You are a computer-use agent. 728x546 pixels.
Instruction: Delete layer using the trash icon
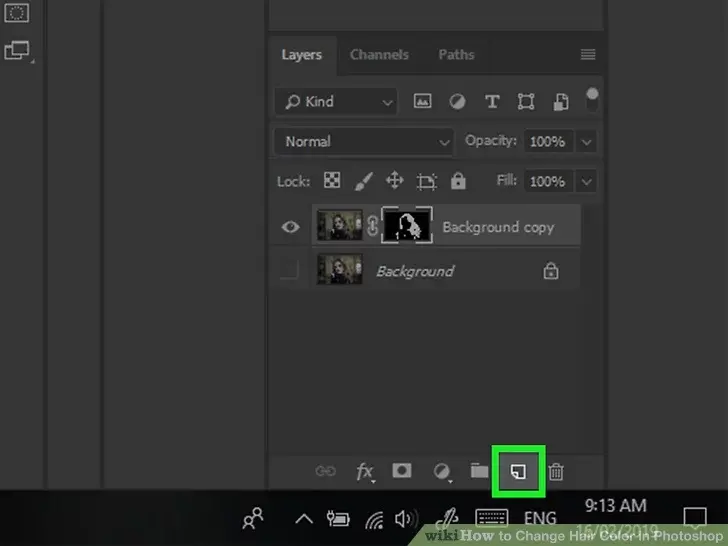coord(557,471)
